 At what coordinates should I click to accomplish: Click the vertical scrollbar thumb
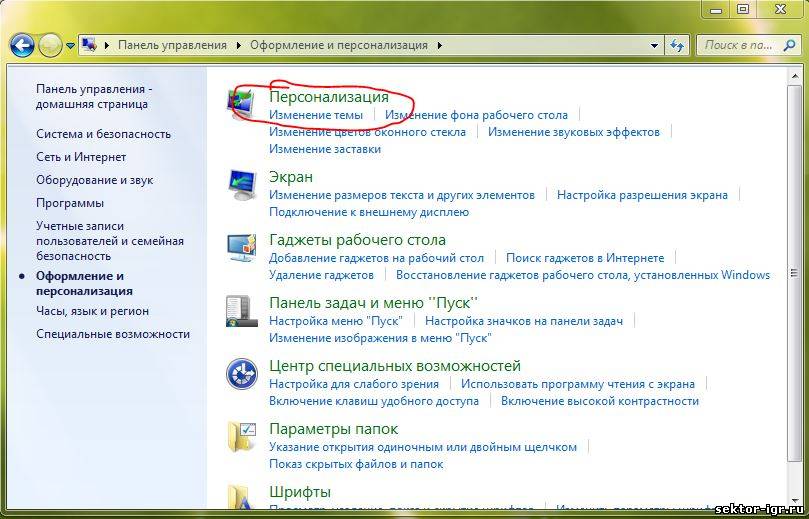point(794,273)
